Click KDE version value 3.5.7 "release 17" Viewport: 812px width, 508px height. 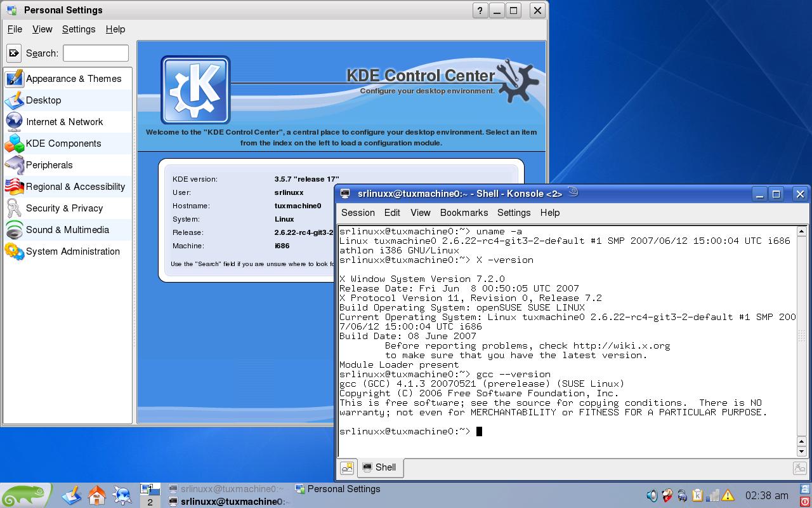pos(307,179)
